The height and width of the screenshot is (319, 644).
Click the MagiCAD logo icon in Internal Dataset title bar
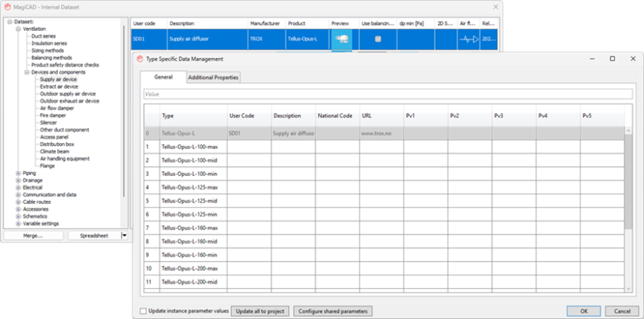(x=7, y=7)
